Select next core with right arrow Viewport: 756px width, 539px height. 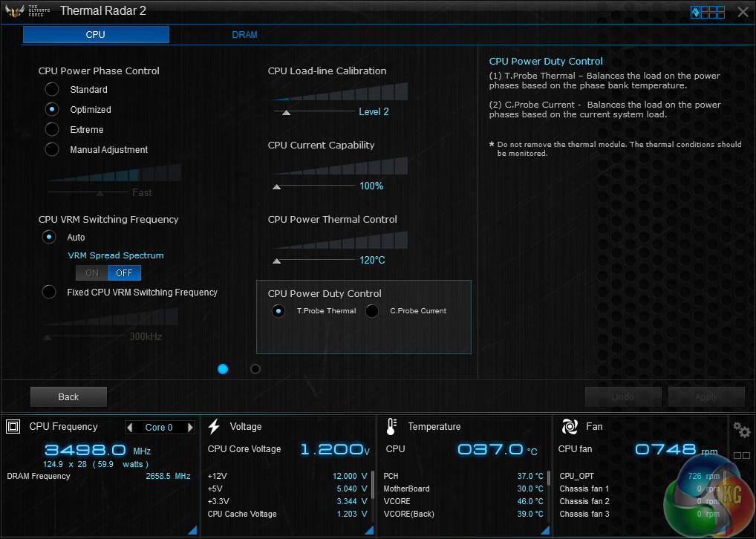coord(190,427)
